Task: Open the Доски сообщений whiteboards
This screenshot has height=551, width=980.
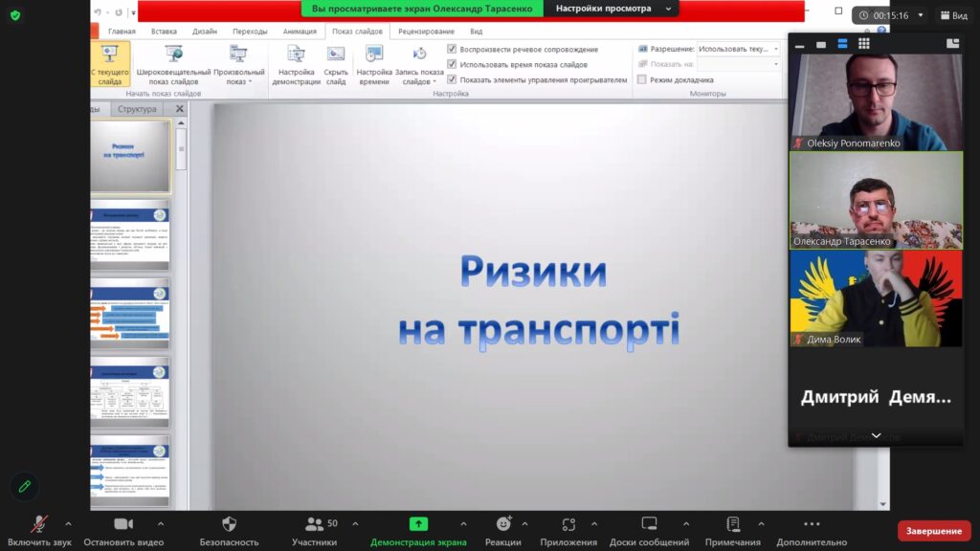Action: (x=650, y=531)
